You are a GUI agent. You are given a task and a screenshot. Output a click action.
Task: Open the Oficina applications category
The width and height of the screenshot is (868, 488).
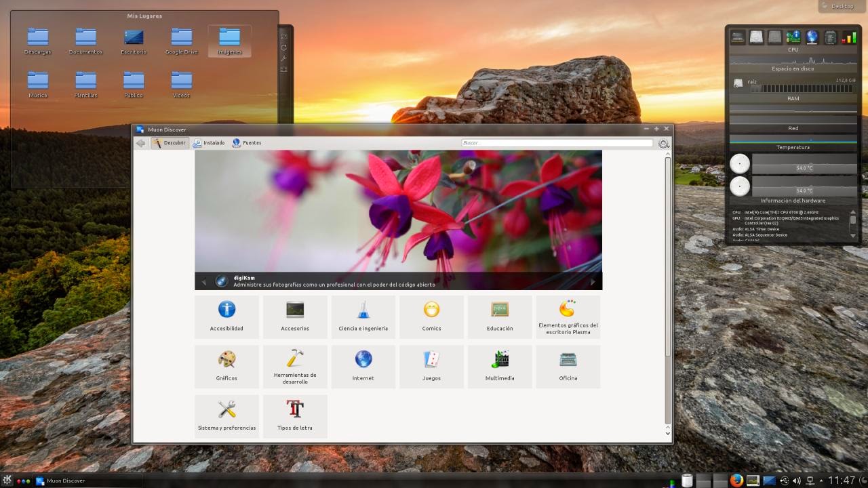568,366
